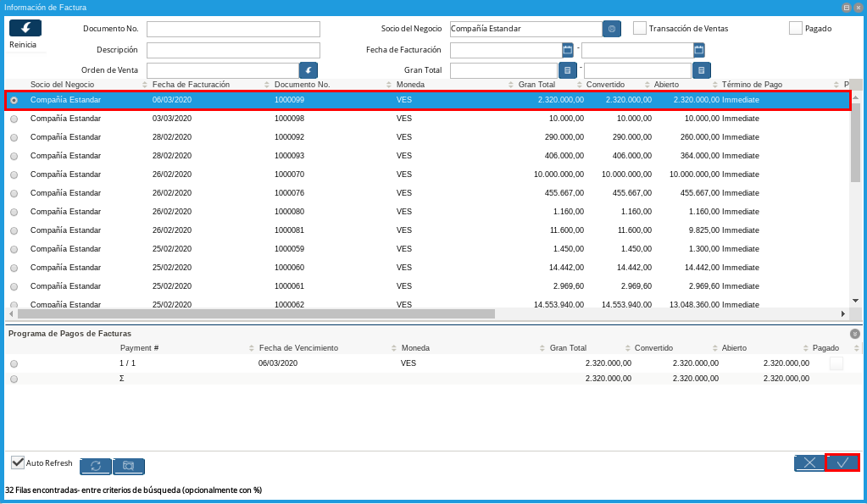Open start date calendar for Fecha de Facturación
This screenshot has height=504, width=867.
pos(568,50)
